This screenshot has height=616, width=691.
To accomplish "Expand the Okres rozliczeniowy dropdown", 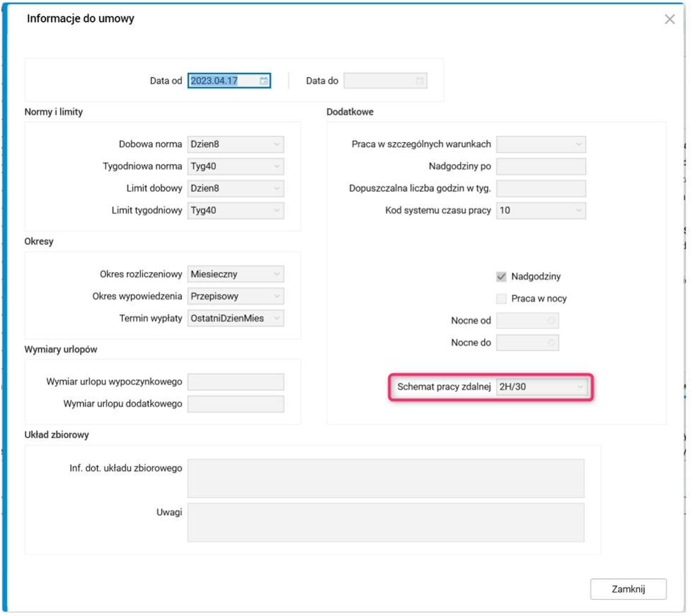I will pyautogui.click(x=276, y=274).
